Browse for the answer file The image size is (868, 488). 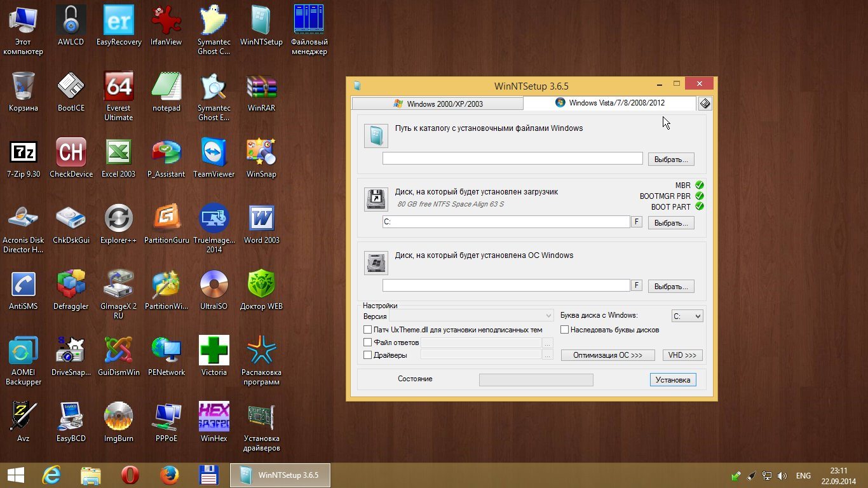(547, 342)
